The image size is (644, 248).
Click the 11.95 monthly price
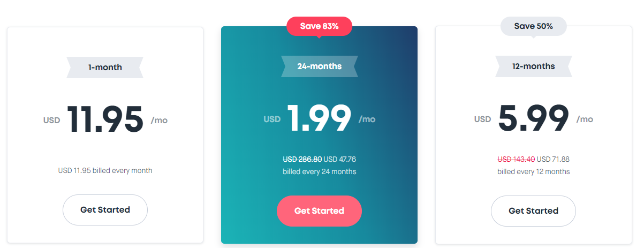tap(105, 119)
